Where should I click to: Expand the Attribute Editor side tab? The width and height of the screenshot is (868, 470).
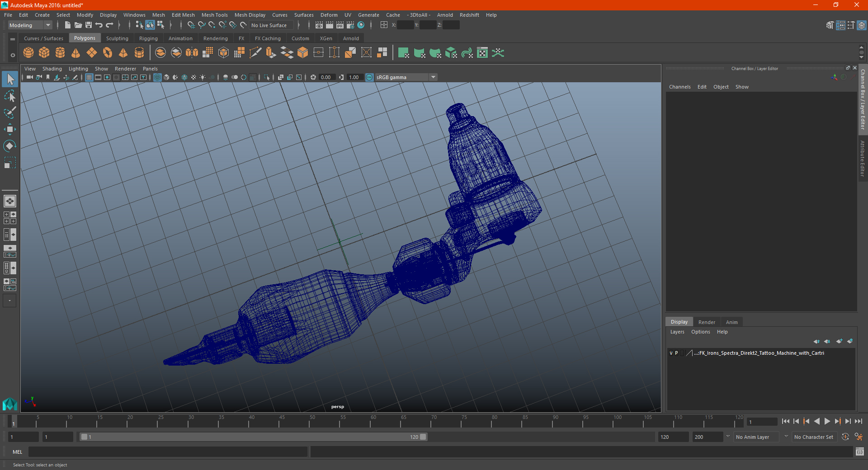pos(863,158)
